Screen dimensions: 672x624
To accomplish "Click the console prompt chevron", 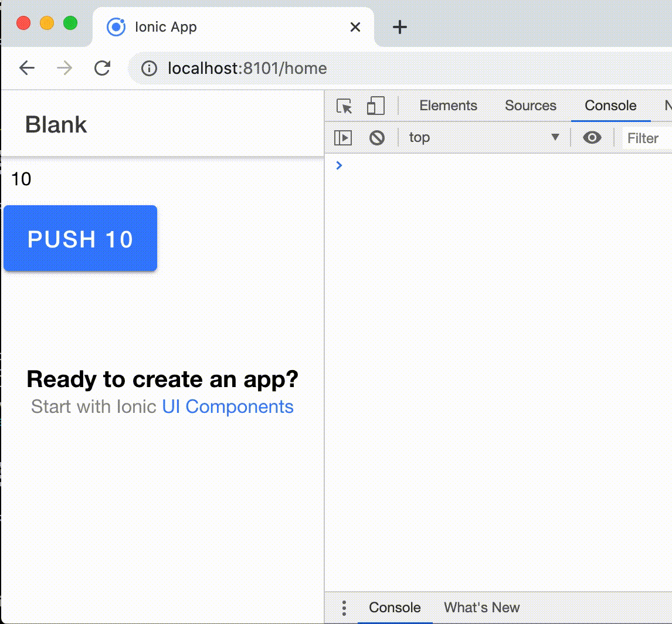I will click(339, 165).
